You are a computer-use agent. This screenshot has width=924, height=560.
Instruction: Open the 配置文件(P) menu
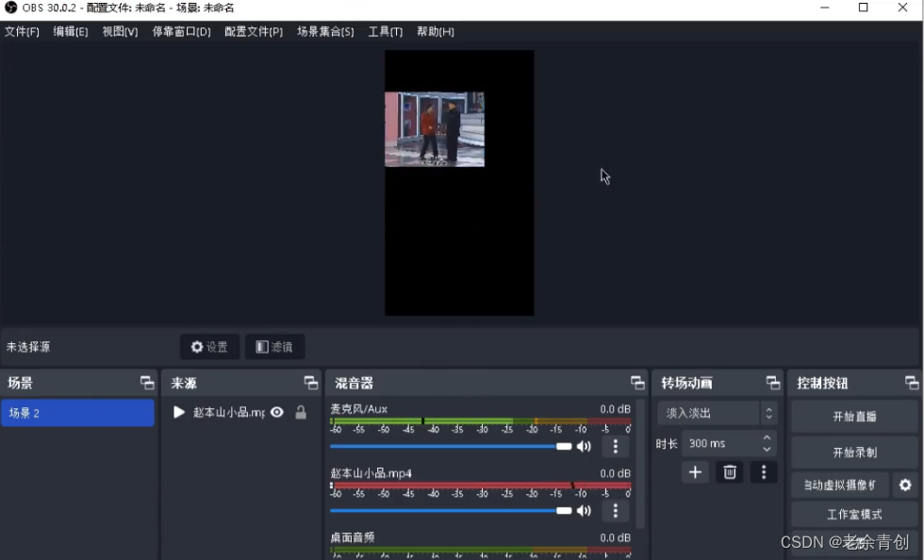[x=254, y=32]
